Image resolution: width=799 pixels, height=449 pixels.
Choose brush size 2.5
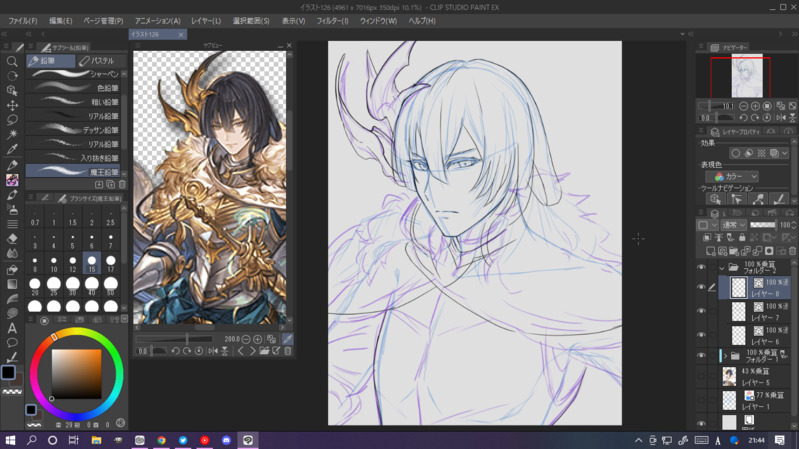[111, 218]
